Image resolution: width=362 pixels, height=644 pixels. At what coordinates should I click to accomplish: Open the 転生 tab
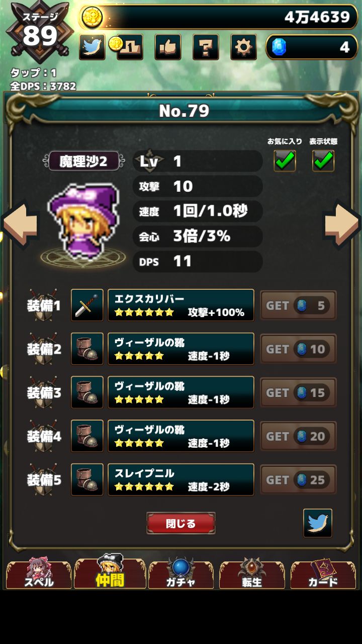252,574
